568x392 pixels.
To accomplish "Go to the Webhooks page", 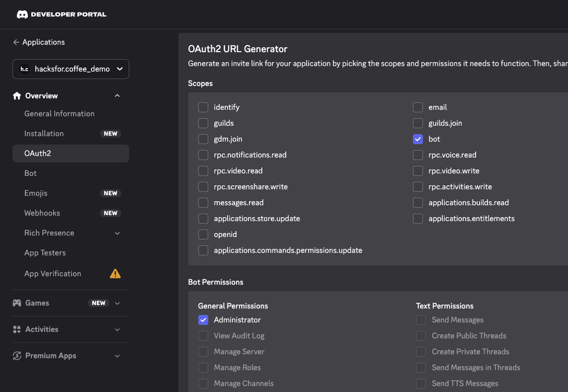I will click(42, 213).
